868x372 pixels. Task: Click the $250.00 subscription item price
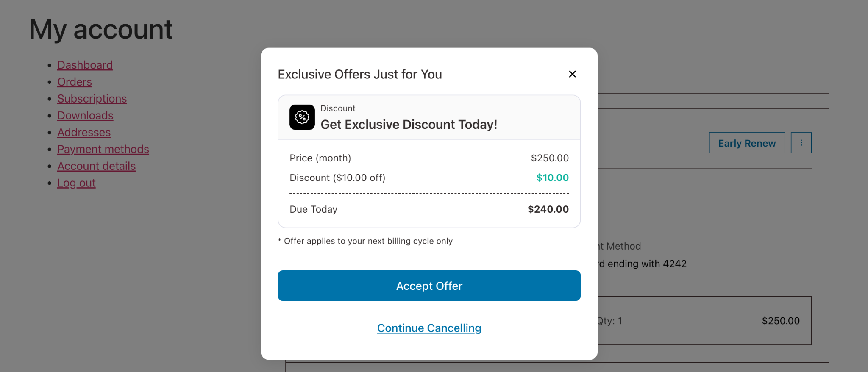pyautogui.click(x=780, y=321)
